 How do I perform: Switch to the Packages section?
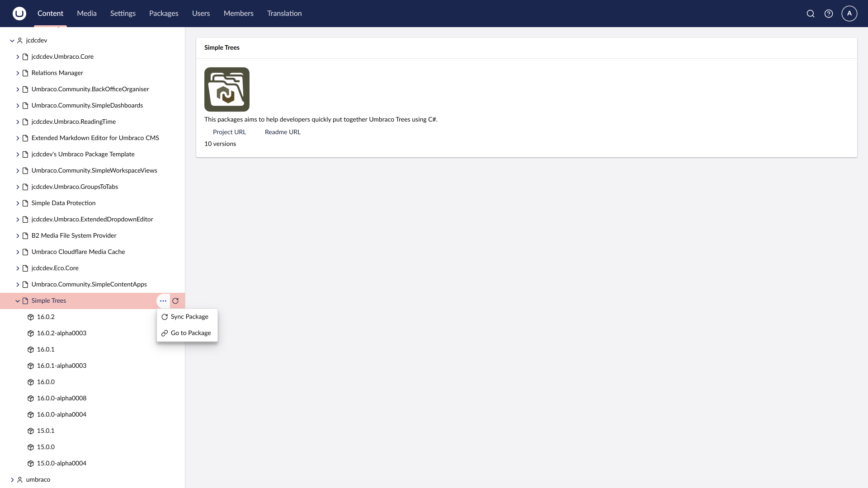(x=164, y=14)
